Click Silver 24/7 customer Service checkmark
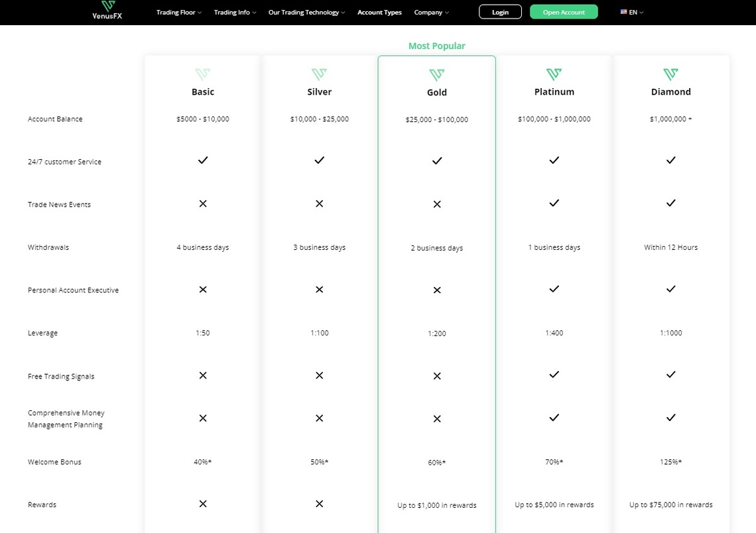 [319, 160]
